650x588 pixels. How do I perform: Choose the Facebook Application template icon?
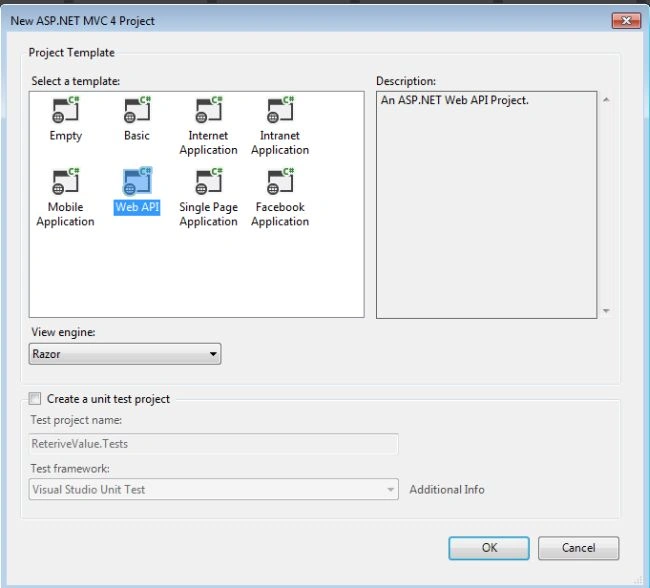point(281,182)
